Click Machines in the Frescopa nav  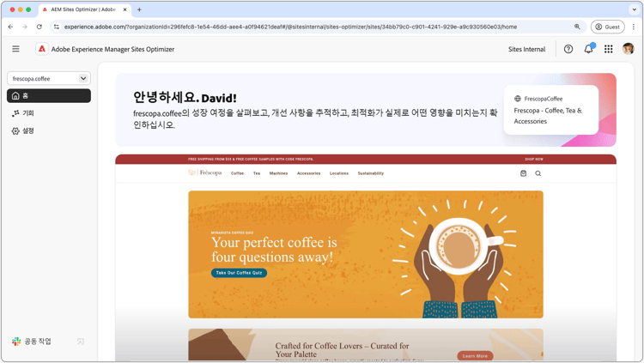[278, 173]
